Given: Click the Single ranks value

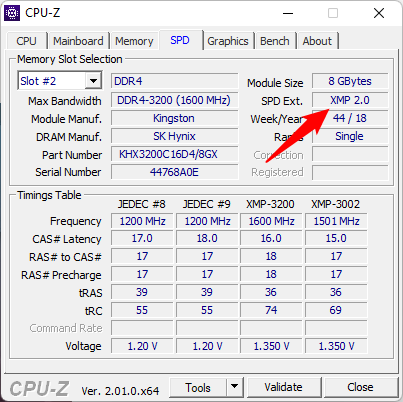Looking at the screenshot, I should (x=350, y=136).
